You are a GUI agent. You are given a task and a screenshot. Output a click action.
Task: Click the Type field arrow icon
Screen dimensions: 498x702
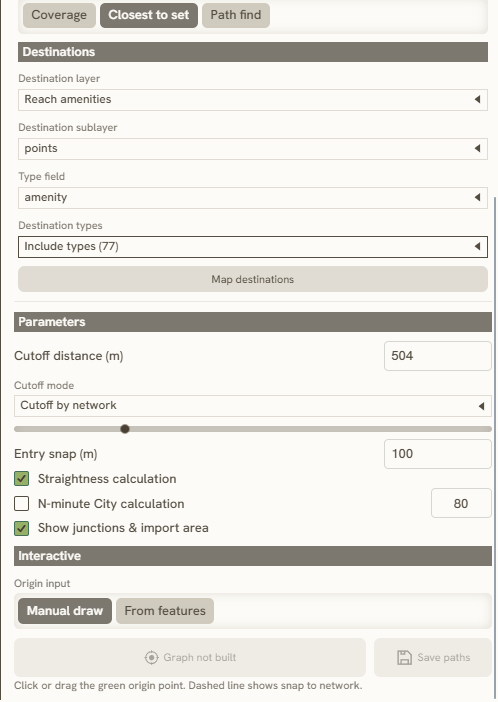[x=477, y=197]
